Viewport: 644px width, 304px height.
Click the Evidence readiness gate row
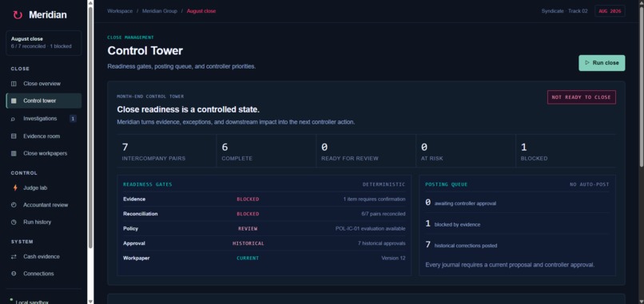264,199
